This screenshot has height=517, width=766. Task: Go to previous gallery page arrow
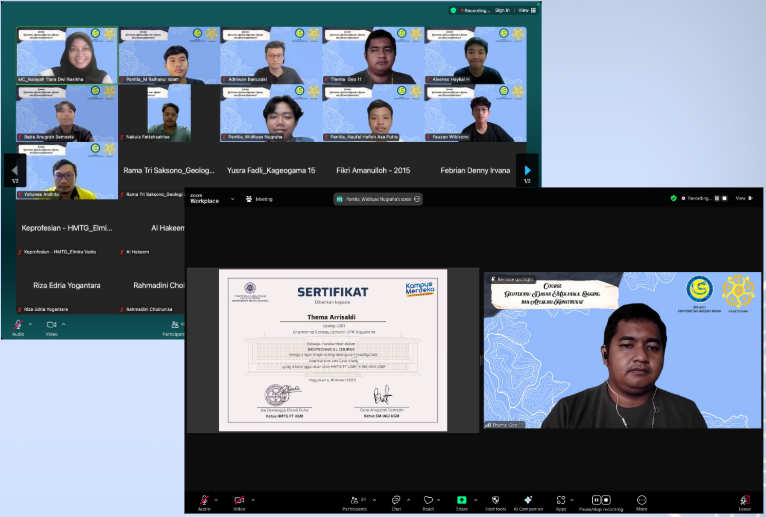15,171
